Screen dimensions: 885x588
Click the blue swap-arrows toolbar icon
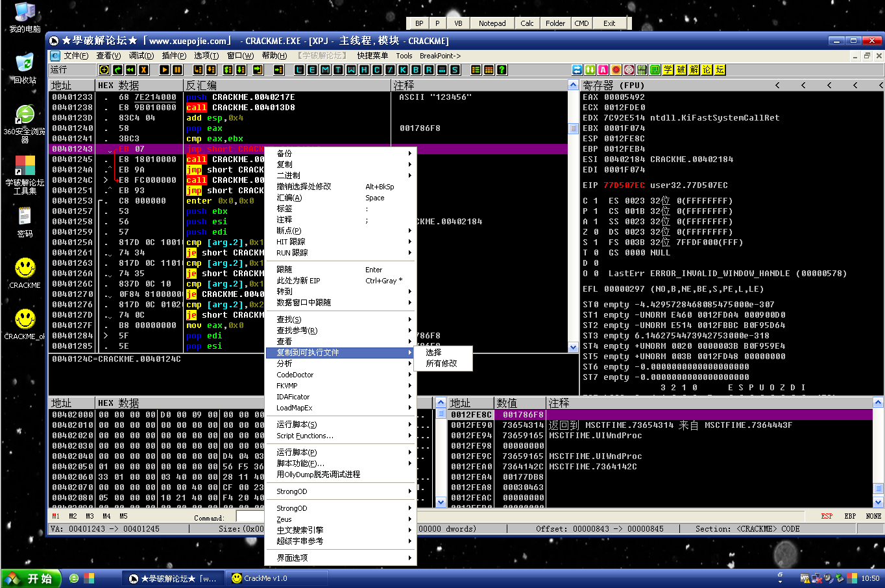pyautogui.click(x=577, y=69)
